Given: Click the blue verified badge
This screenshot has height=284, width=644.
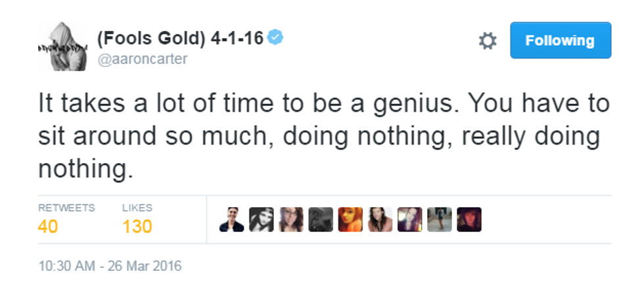Looking at the screenshot, I should [x=276, y=38].
